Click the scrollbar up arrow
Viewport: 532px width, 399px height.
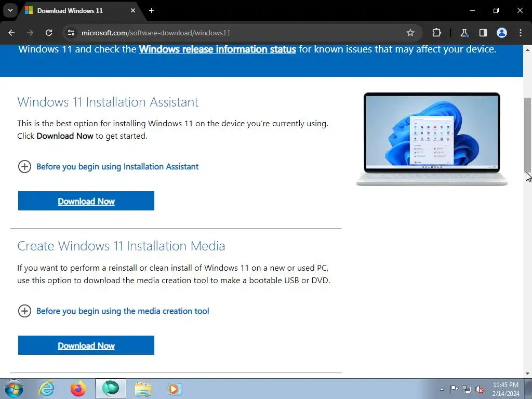pos(527,49)
